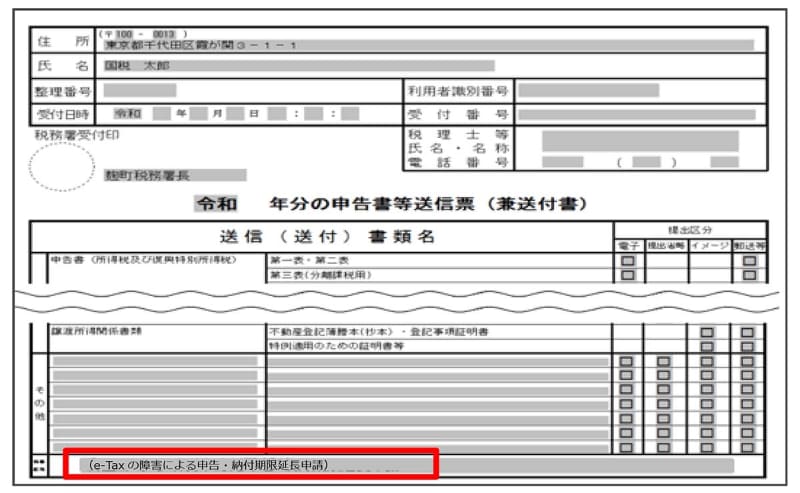Click the 送信(送付)書類名 table header
This screenshot has height=493, width=800.
(x=327, y=236)
